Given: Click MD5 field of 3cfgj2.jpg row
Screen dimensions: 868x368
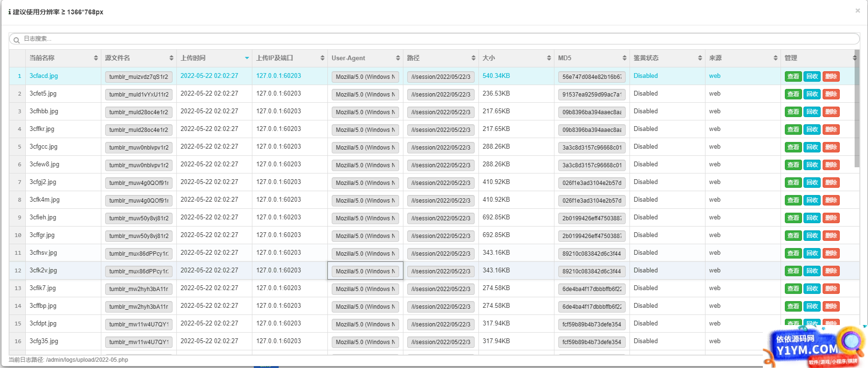Looking at the screenshot, I should [x=592, y=183].
